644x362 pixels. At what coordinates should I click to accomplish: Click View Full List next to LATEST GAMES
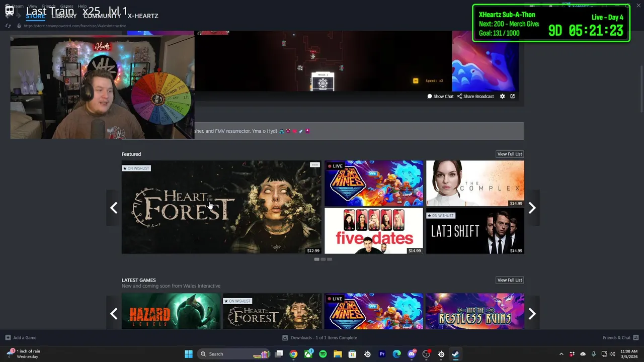click(x=510, y=280)
